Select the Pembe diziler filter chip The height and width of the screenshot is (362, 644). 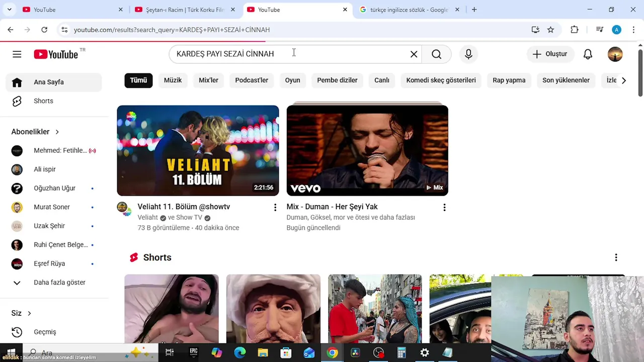coord(337,80)
